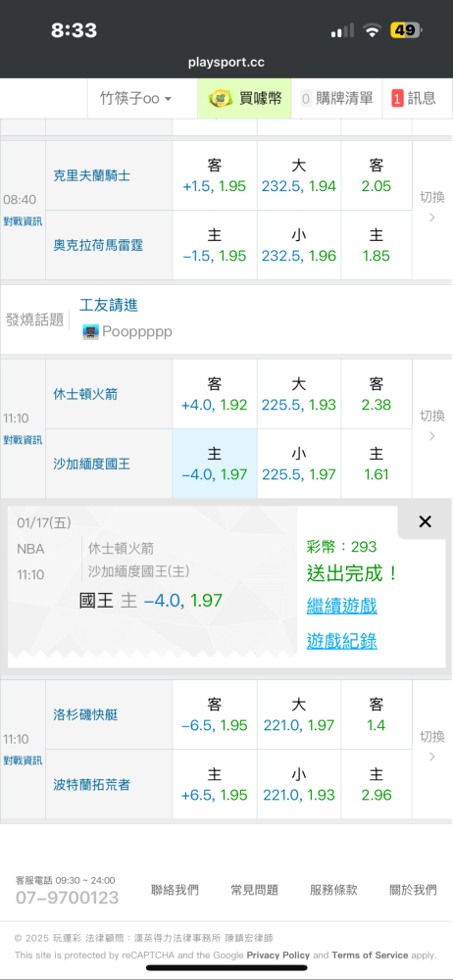Open the 購牌清單 purchase list
The height and width of the screenshot is (980, 453).
click(336, 98)
